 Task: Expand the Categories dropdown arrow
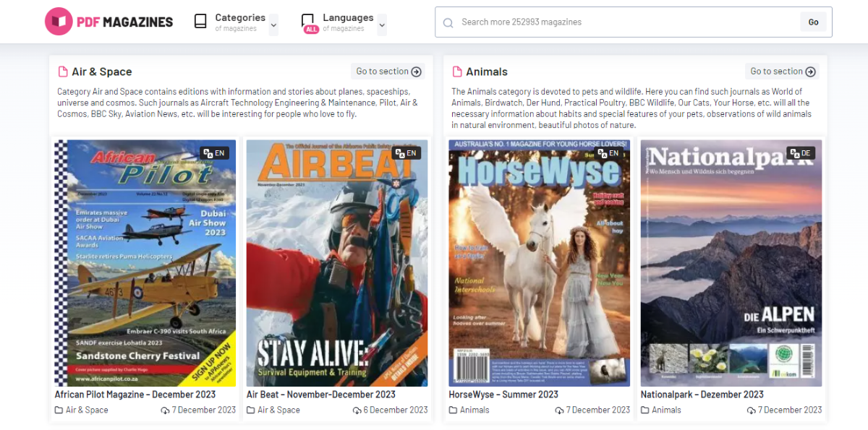[x=273, y=25]
